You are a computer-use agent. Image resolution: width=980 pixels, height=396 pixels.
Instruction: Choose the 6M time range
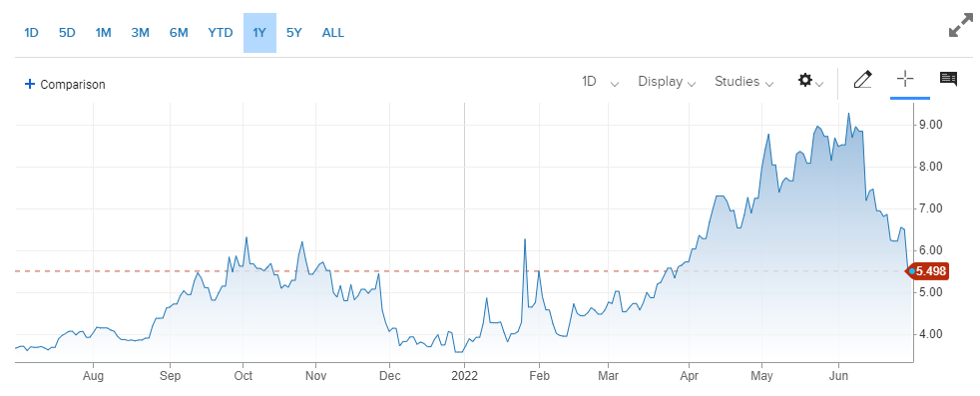click(x=178, y=33)
